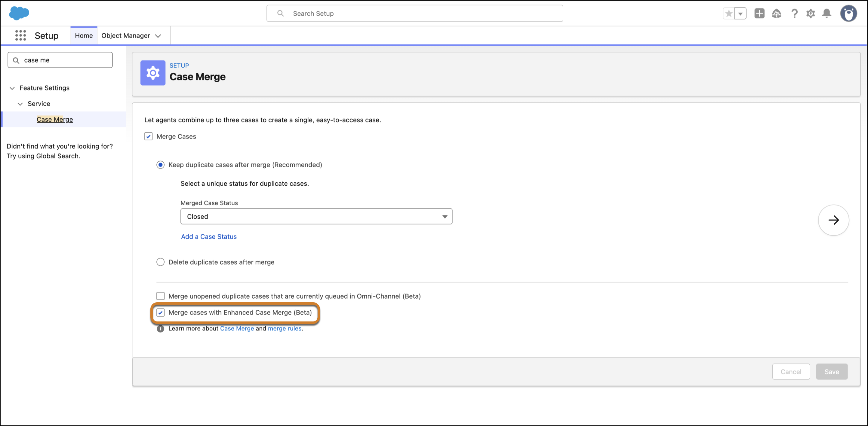Select Keep duplicate cases after merge
Screen dimensions: 868x426
tap(160, 165)
